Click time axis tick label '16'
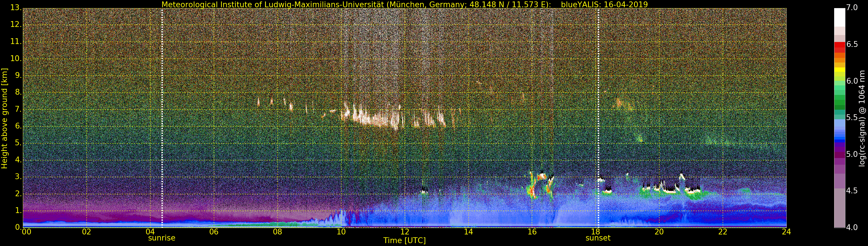 (532, 232)
